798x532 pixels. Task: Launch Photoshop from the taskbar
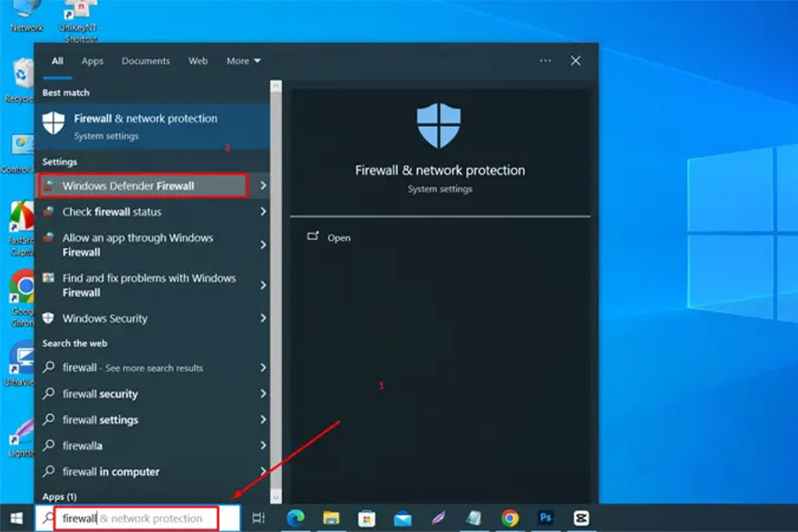click(x=545, y=518)
